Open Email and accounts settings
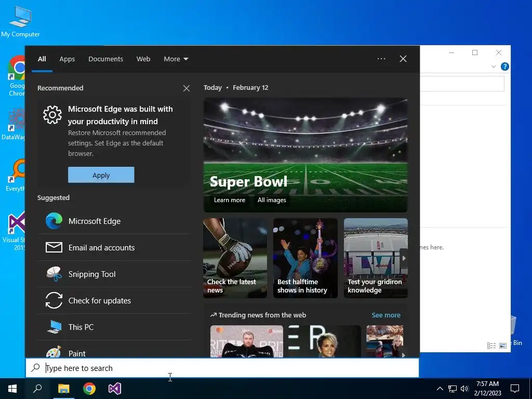This screenshot has width=532, height=399. coord(114,248)
